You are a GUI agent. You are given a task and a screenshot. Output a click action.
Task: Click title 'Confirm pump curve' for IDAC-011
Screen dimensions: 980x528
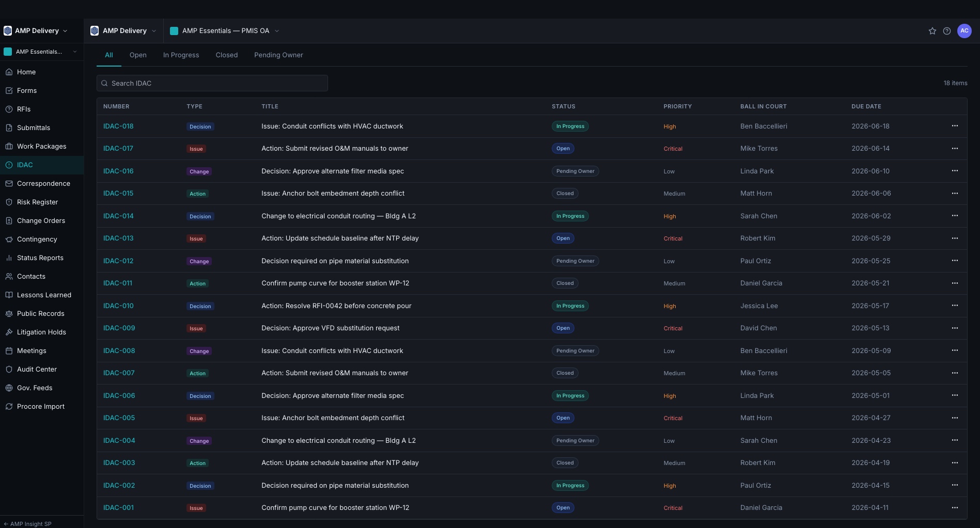335,283
